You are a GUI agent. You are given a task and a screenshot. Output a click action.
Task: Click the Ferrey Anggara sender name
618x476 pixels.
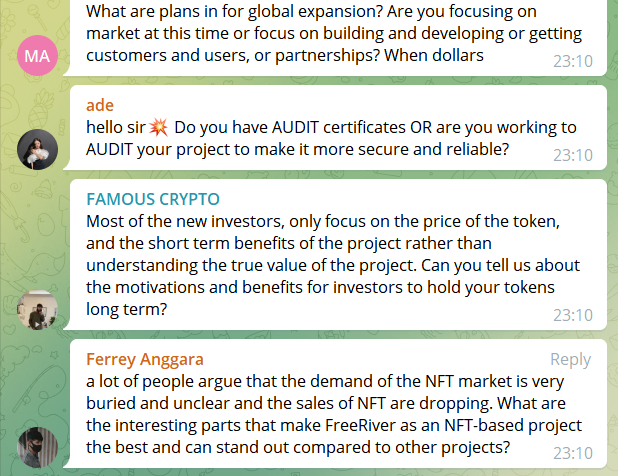[x=145, y=359]
